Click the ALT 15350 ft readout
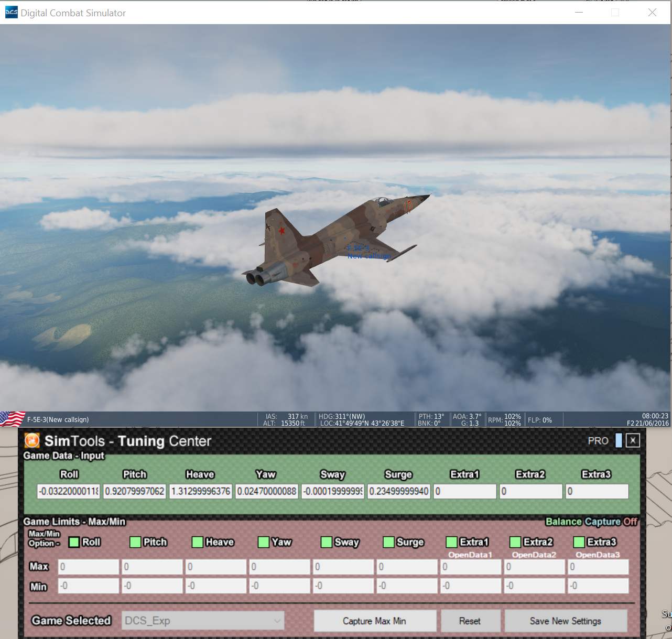Image resolution: width=672 pixels, height=639 pixels. pos(284,423)
